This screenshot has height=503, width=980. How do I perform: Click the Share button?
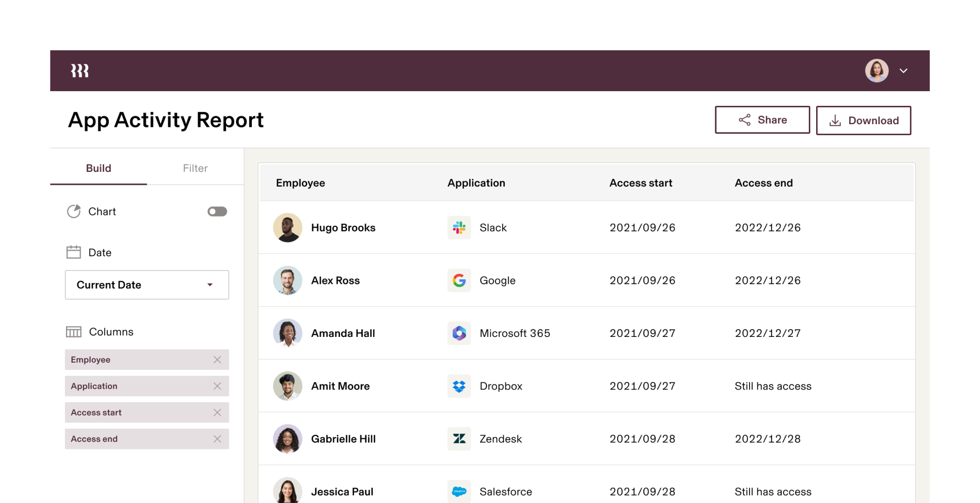pos(762,120)
